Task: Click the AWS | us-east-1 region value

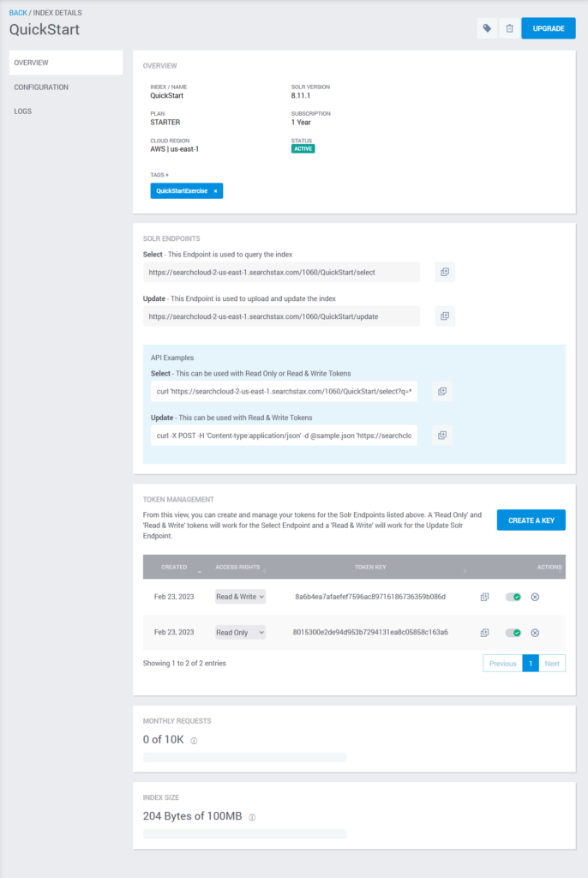Action: (174, 149)
